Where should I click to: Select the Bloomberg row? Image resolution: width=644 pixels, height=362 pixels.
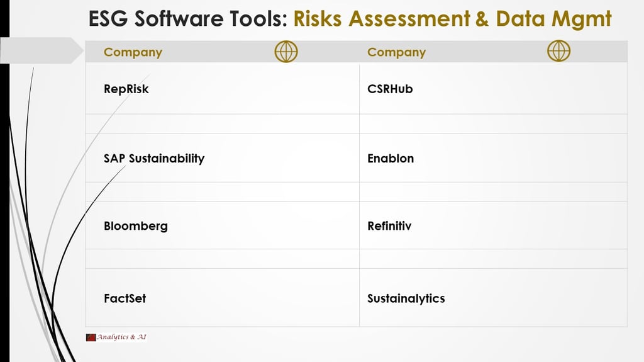(222, 225)
